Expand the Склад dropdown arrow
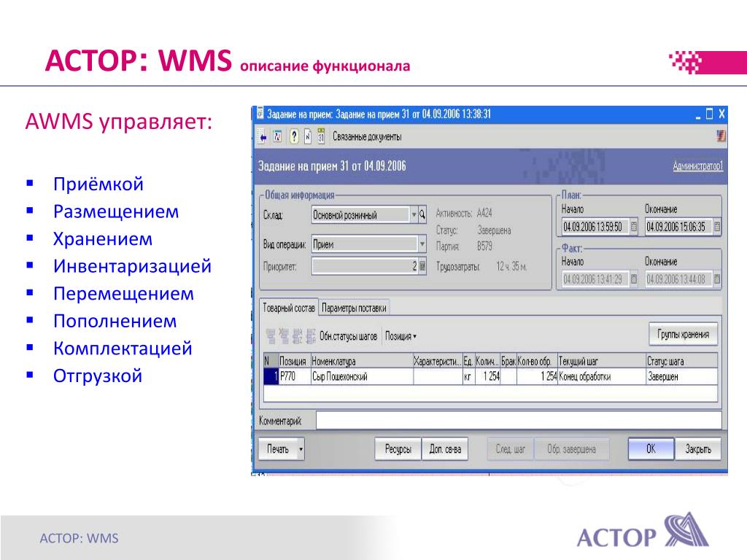 click(414, 215)
